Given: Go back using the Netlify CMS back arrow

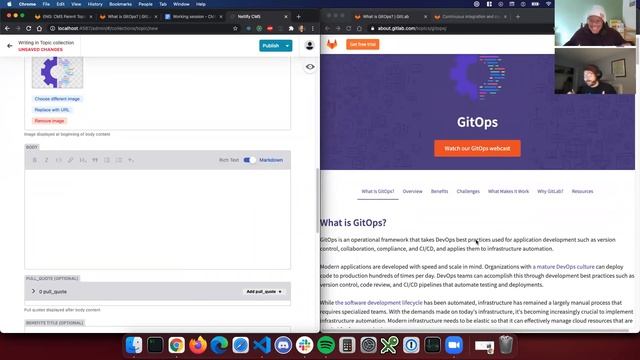Looking at the screenshot, I should tap(10, 46).
